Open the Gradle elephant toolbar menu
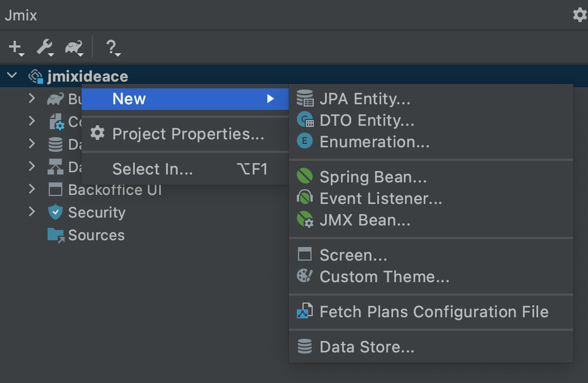The width and height of the screenshot is (588, 383). (x=74, y=48)
